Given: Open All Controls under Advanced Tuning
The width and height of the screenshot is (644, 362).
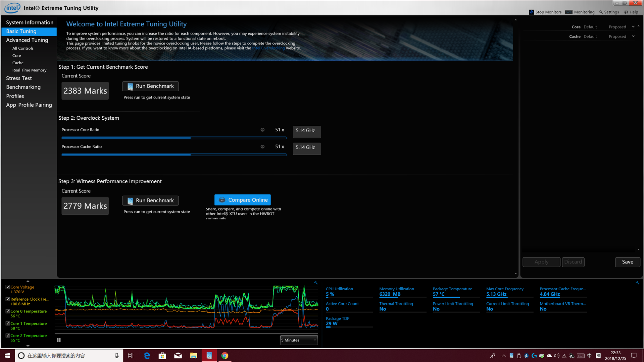Looking at the screenshot, I should (x=23, y=48).
